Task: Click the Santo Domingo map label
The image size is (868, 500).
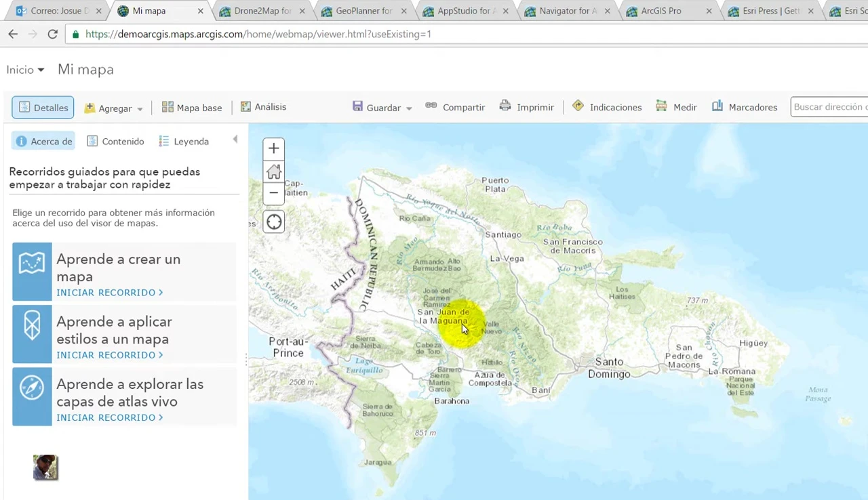Action: (609, 368)
